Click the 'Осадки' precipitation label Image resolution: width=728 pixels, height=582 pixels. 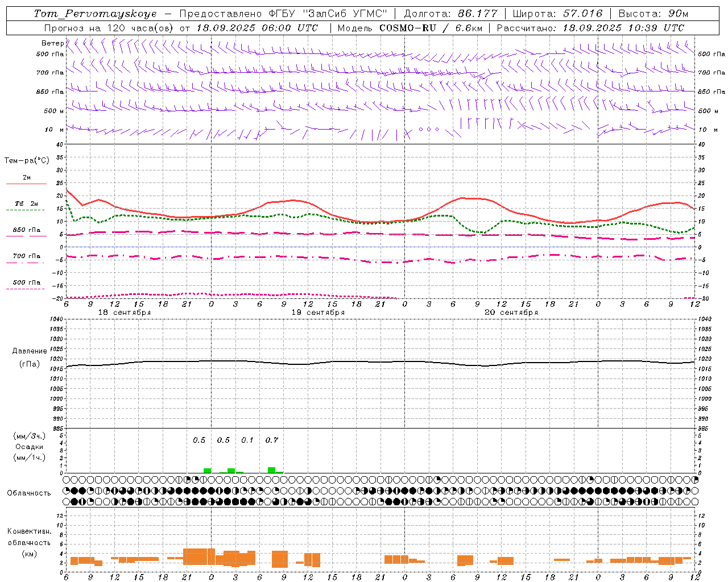tap(30, 447)
